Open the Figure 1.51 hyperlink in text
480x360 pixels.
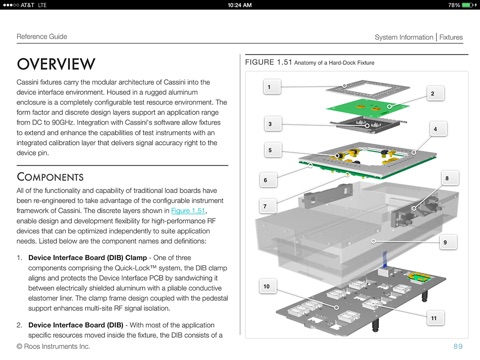click(188, 211)
